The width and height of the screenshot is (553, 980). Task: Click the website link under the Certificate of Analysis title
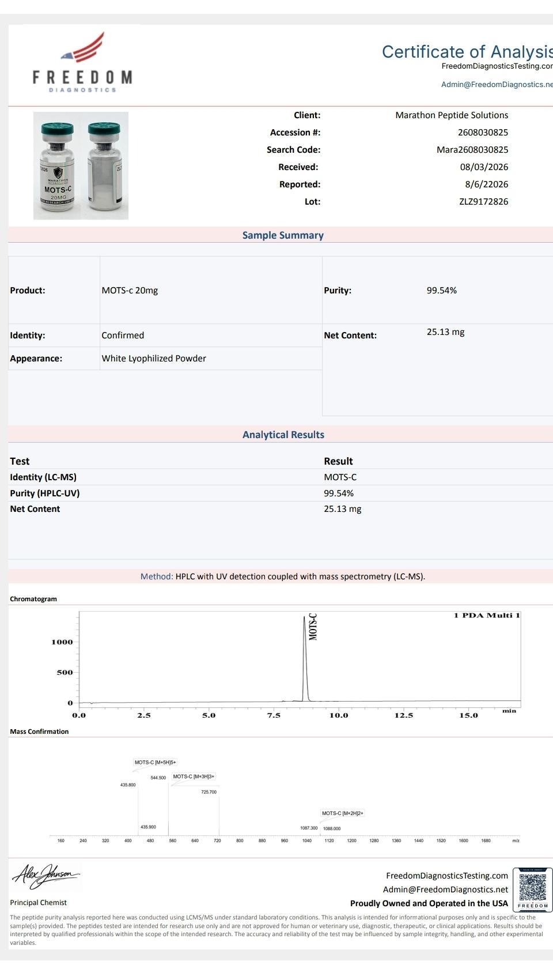[497, 66]
